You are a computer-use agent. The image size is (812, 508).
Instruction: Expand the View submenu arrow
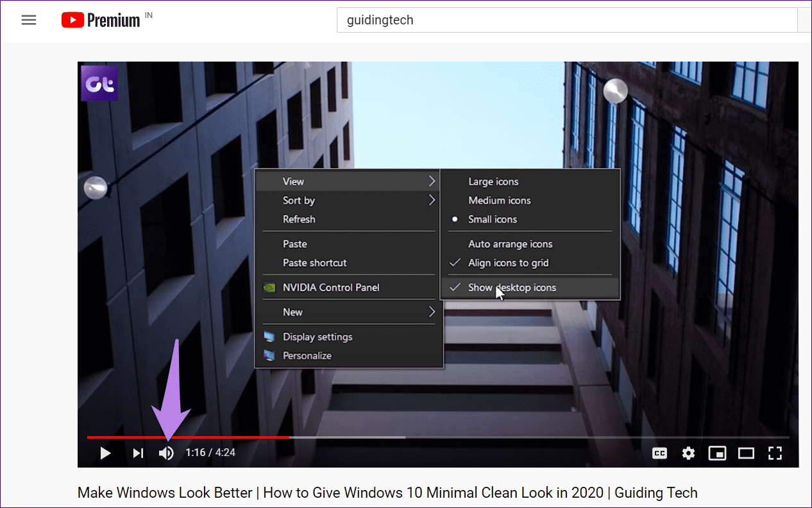pyautogui.click(x=432, y=182)
